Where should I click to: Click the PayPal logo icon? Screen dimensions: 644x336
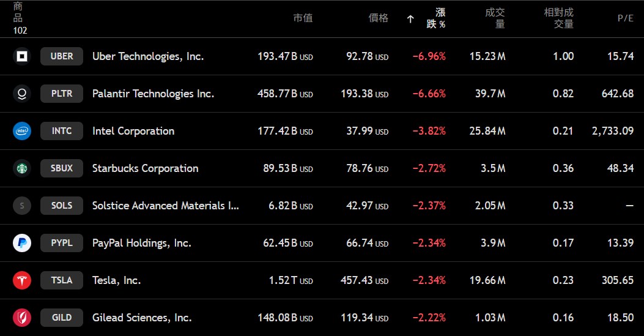pyautogui.click(x=22, y=243)
